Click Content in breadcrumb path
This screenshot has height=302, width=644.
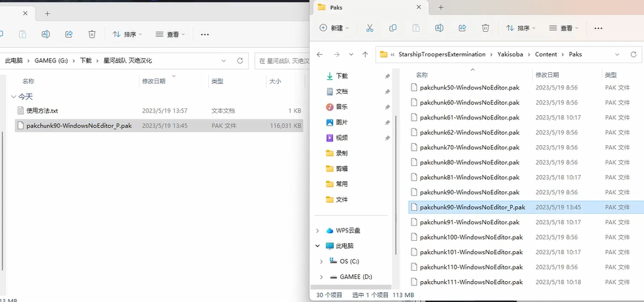pyautogui.click(x=546, y=54)
